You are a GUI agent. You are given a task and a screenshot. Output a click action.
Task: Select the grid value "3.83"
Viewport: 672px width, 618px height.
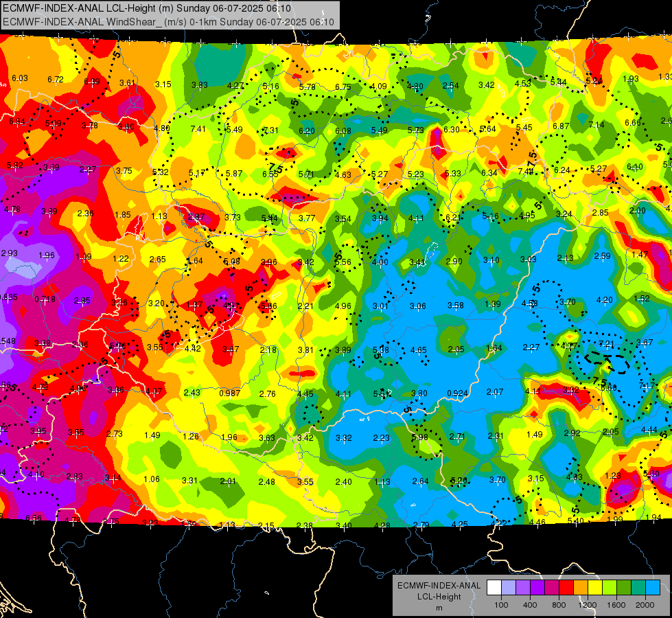point(200,85)
